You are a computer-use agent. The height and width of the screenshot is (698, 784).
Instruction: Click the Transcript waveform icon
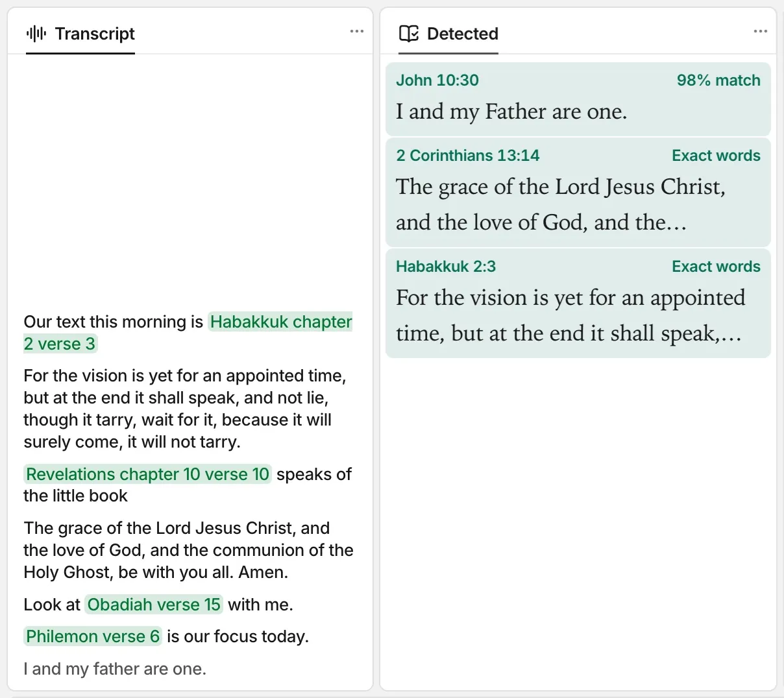(x=36, y=33)
